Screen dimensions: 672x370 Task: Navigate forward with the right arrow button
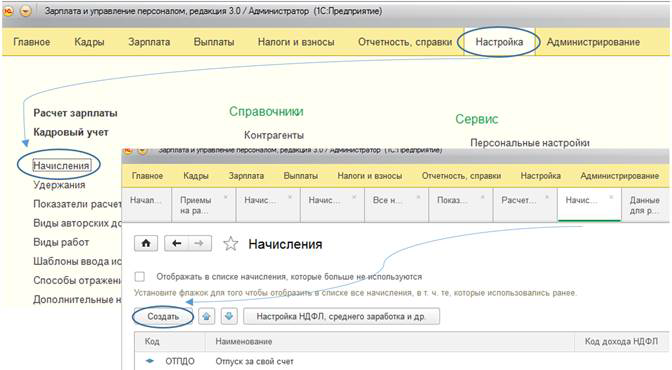point(199,244)
